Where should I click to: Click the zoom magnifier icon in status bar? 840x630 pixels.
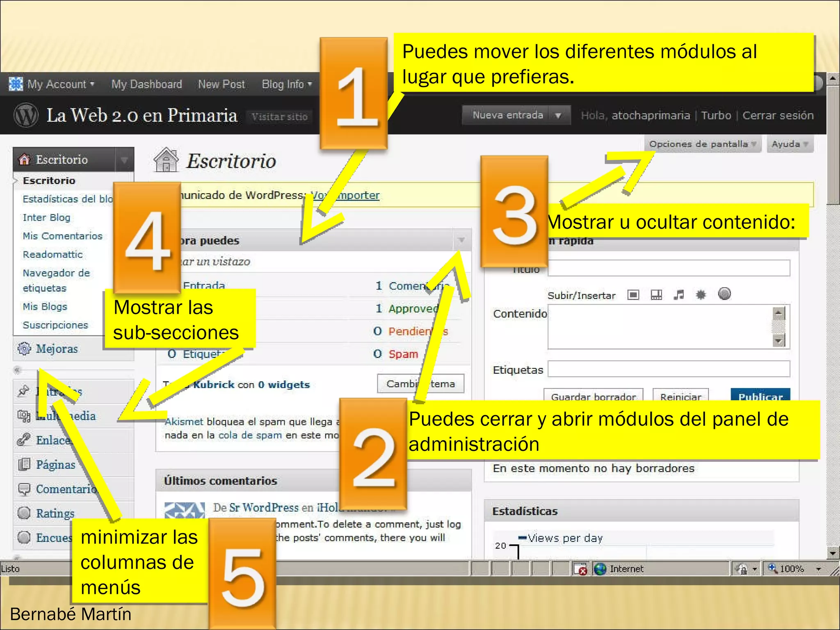coord(772,568)
